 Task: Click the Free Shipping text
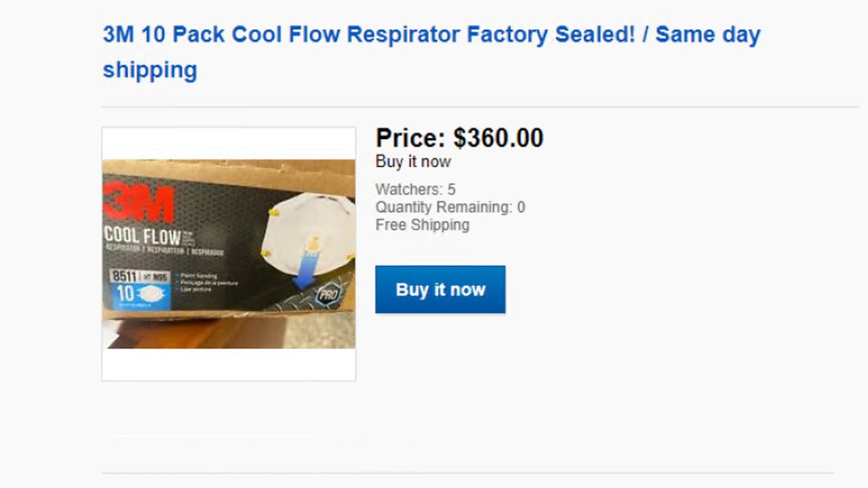(422, 225)
